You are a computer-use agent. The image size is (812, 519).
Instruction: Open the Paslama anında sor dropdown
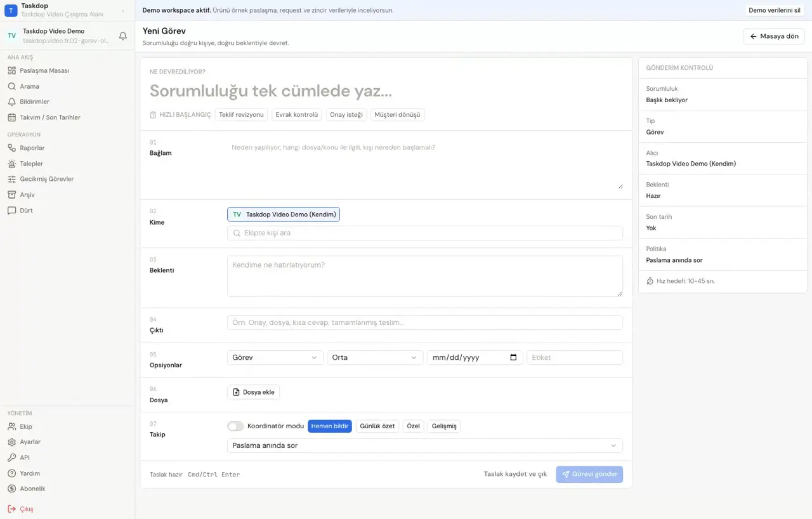click(425, 445)
